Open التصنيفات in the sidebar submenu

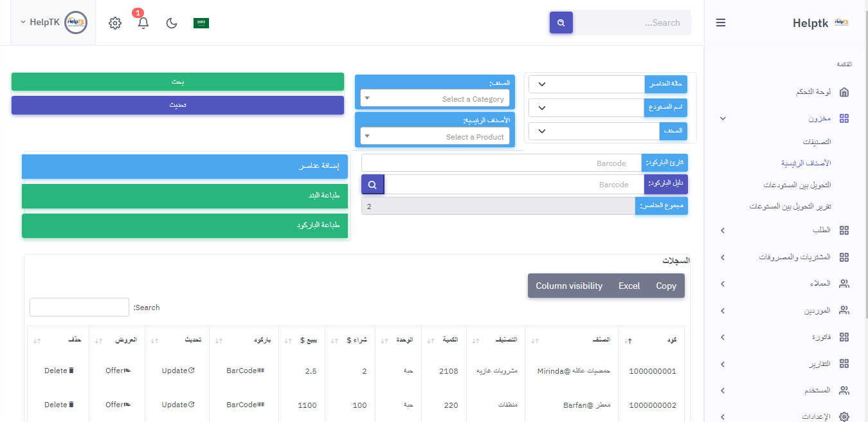pos(817,142)
